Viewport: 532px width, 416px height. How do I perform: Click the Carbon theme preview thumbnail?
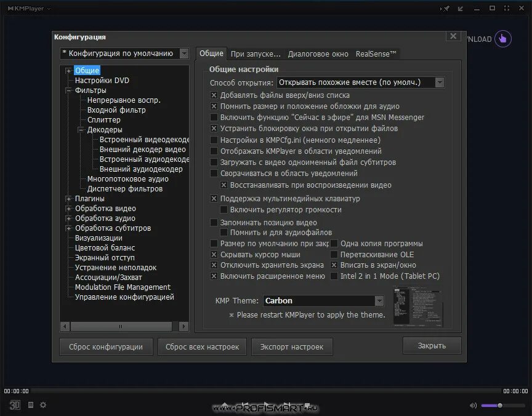[x=418, y=306]
